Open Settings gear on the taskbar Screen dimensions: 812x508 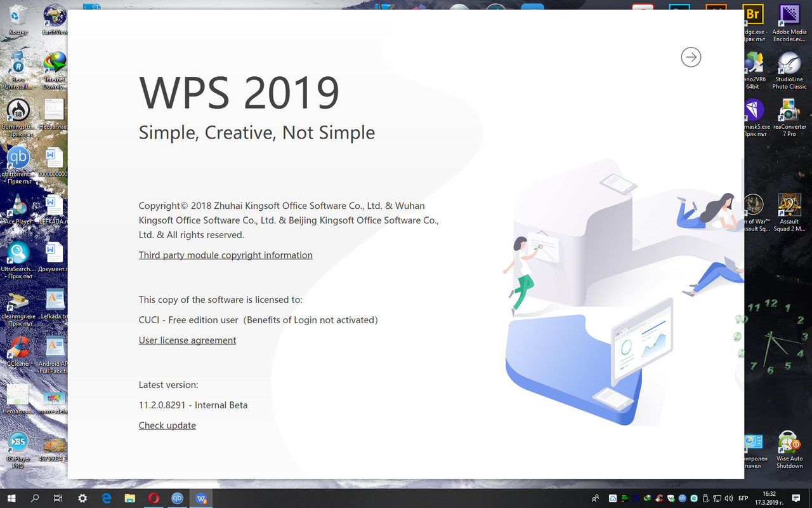pyautogui.click(x=82, y=498)
